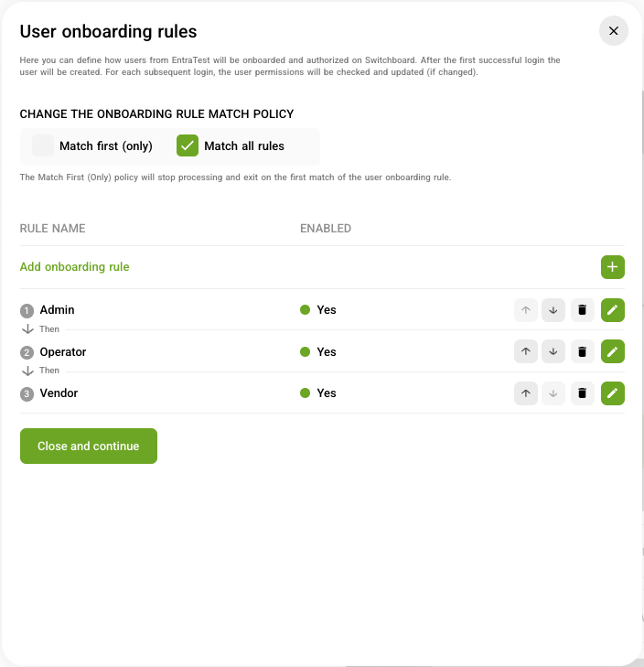Select the Operator rule name
The width and height of the screenshot is (644, 667).
click(x=63, y=352)
